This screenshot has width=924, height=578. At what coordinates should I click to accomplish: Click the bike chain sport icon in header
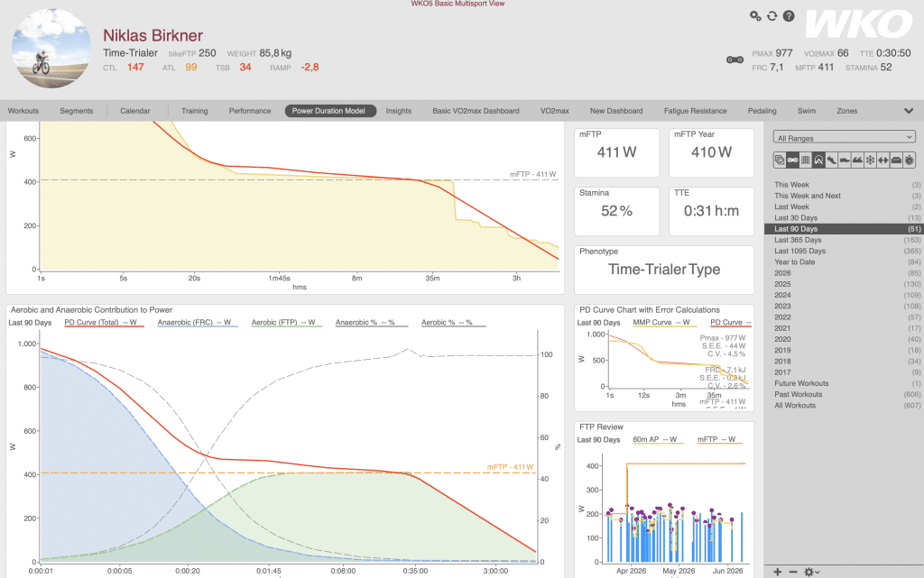click(x=735, y=60)
